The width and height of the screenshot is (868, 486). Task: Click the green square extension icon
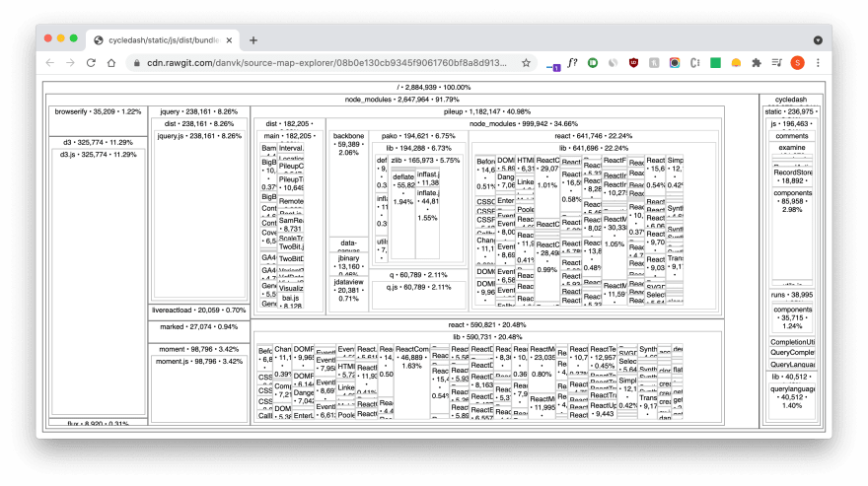[x=715, y=63]
